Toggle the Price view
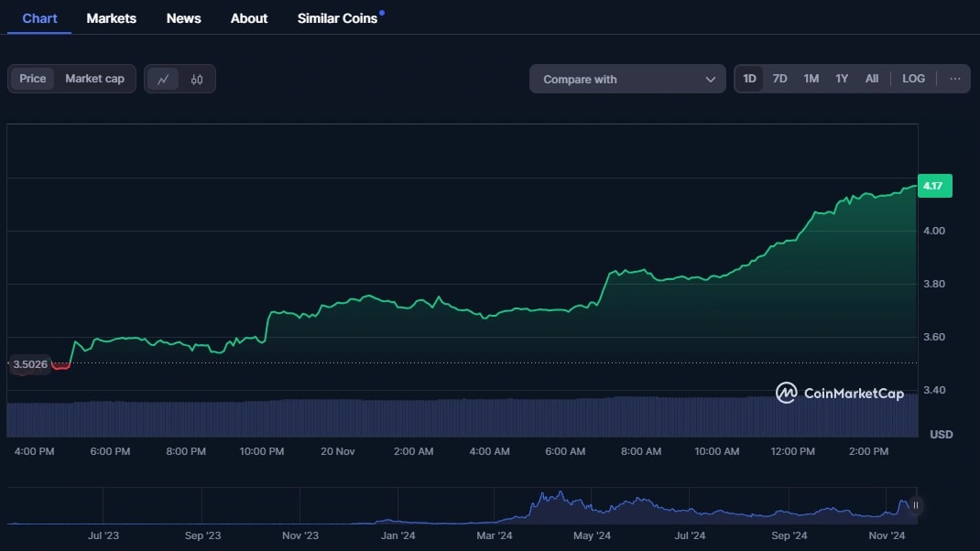This screenshot has height=551, width=980. 33,79
